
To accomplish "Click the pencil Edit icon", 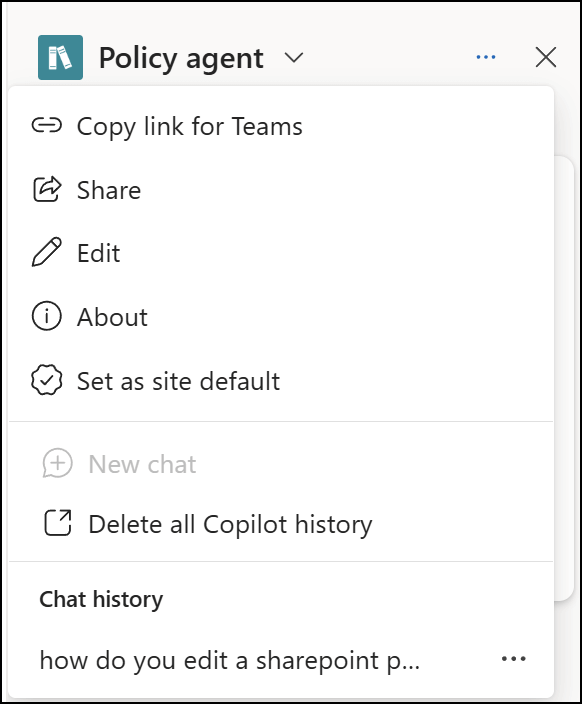I will pyautogui.click(x=47, y=252).
